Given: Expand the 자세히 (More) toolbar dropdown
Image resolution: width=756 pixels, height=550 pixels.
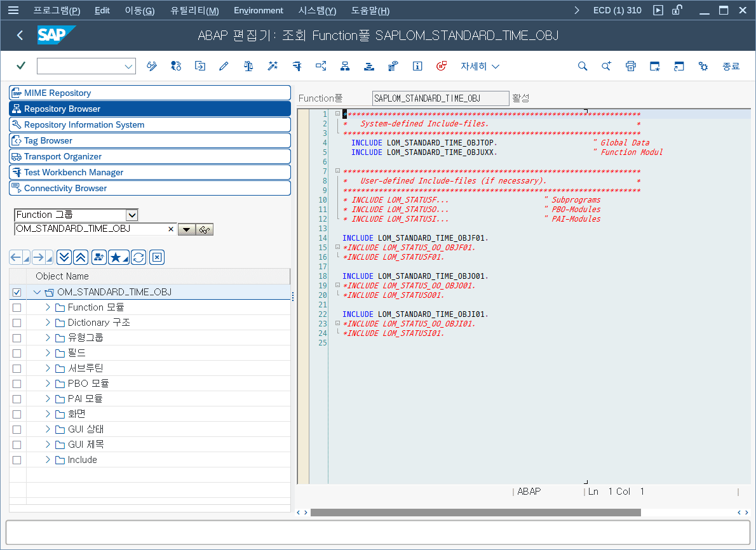Looking at the screenshot, I should (x=480, y=66).
